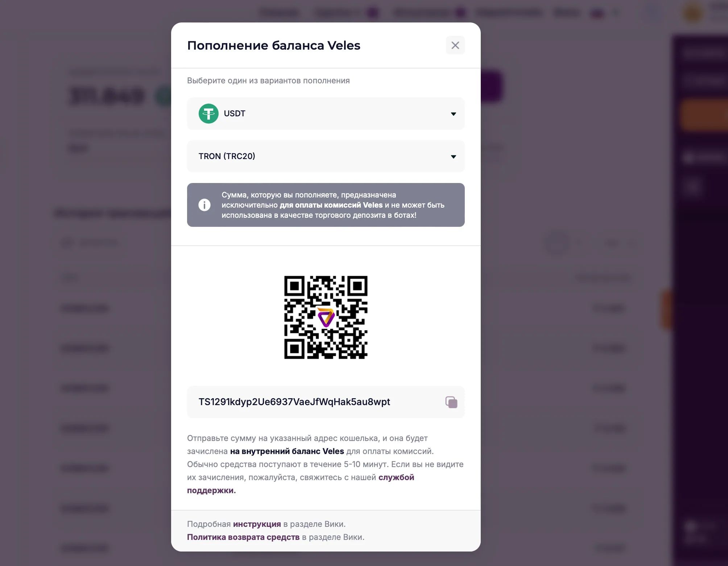
Task: Open the службой поддержки support link
Action: [396, 477]
